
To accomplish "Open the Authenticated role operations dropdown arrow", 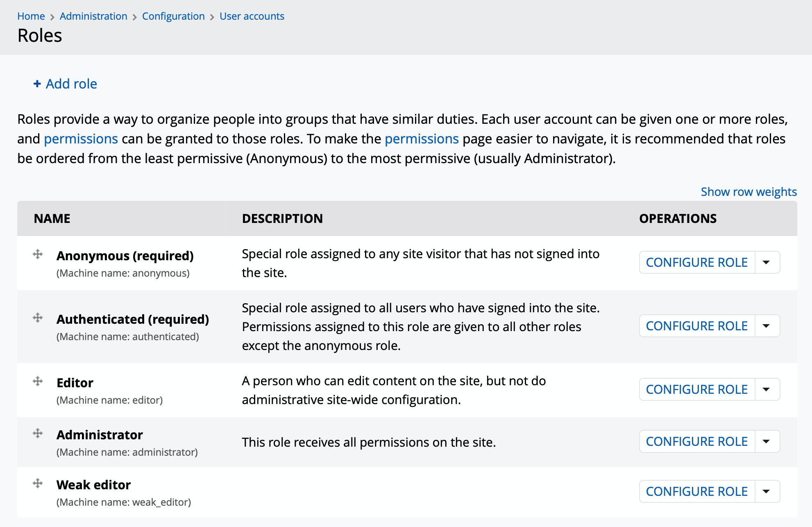I will tap(767, 326).
